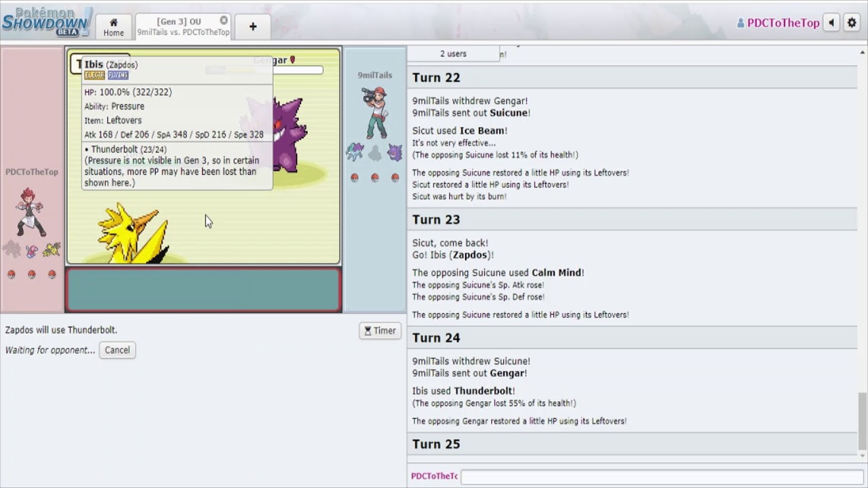
Task: Click the 'Turn 22' heading
Action: (x=436, y=78)
